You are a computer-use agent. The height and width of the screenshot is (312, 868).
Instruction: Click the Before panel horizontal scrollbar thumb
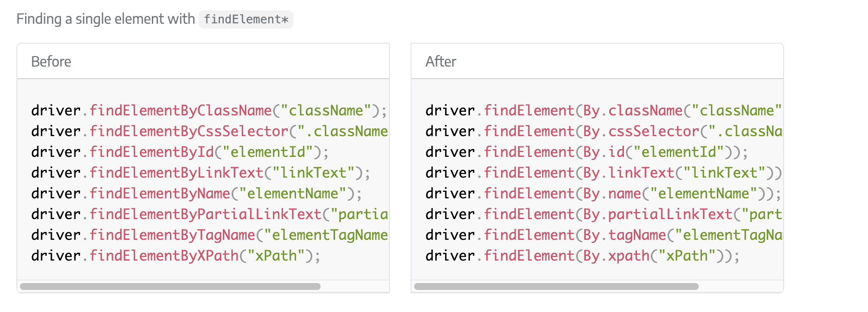coord(170,287)
